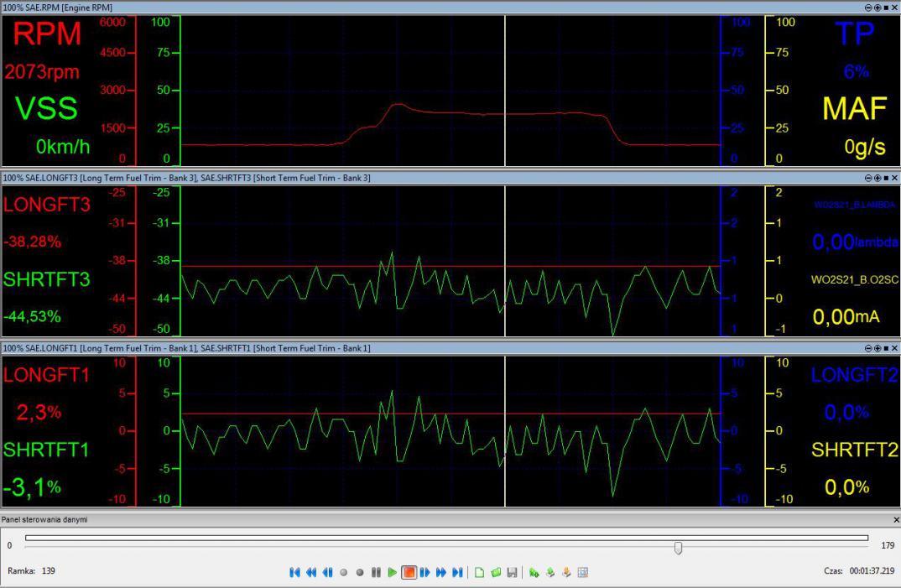Save data using the floppy disk icon

[511, 573]
